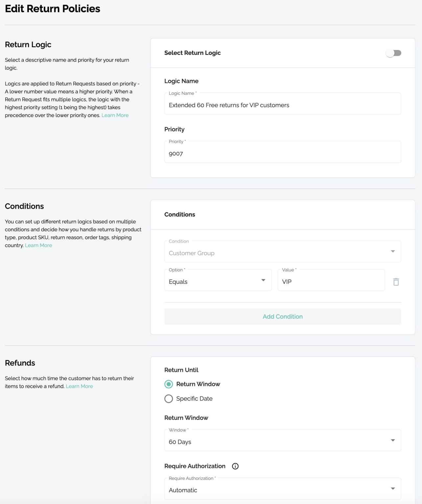This screenshot has height=504, width=422.
Task: Click dropdown arrow on Customer Group field
Action: [393, 251]
